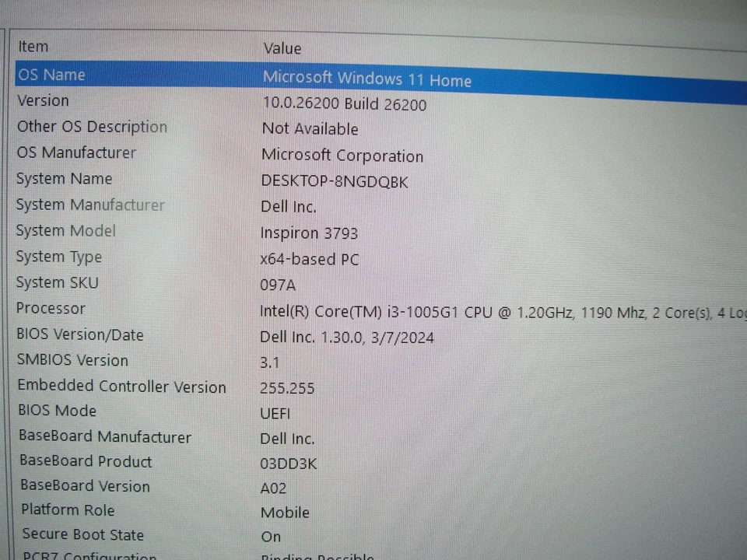Select the Other OS Description row
Screen dimensions: 747x560
coord(92,127)
